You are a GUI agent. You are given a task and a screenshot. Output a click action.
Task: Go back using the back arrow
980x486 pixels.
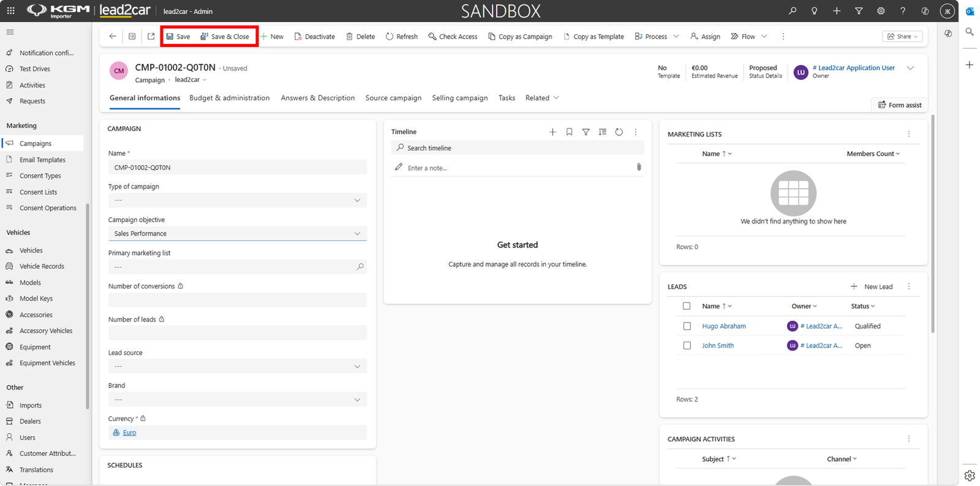click(113, 37)
